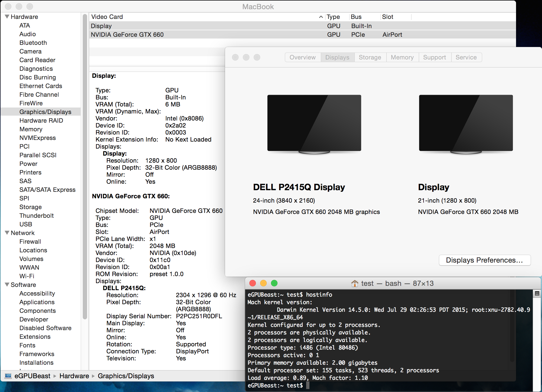The height and width of the screenshot is (392, 542).
Task: Select Printers in the sidebar
Action: coord(31,172)
